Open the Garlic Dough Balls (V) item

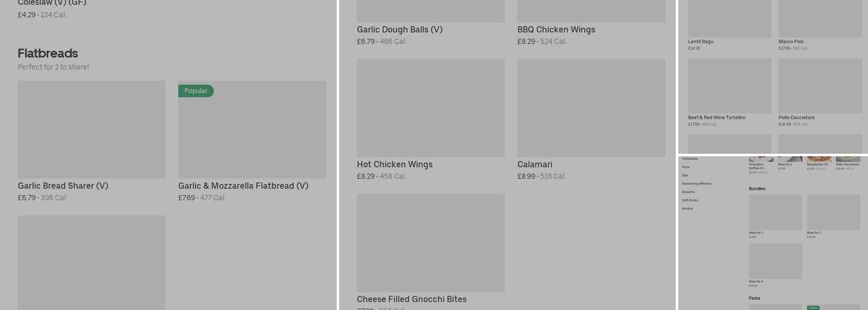click(399, 30)
